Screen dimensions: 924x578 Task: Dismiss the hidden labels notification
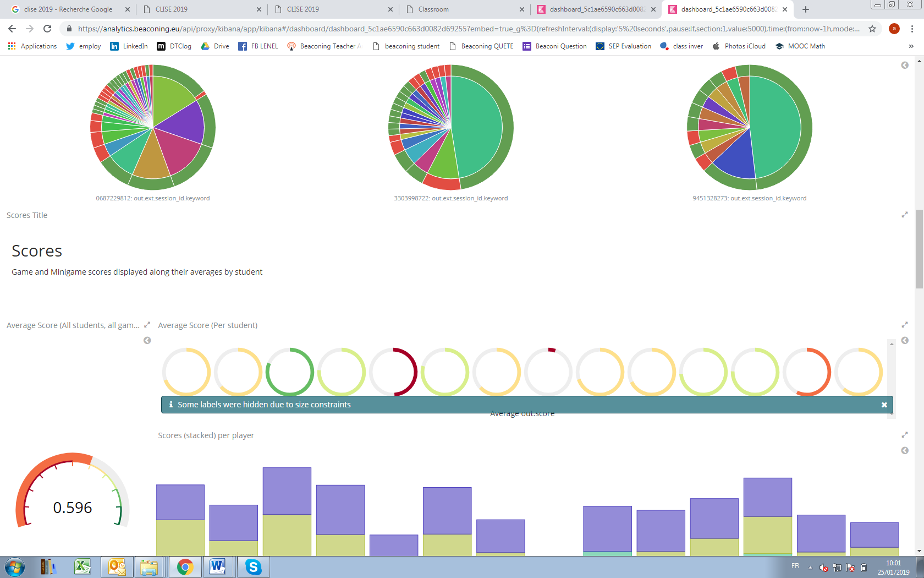click(x=884, y=405)
